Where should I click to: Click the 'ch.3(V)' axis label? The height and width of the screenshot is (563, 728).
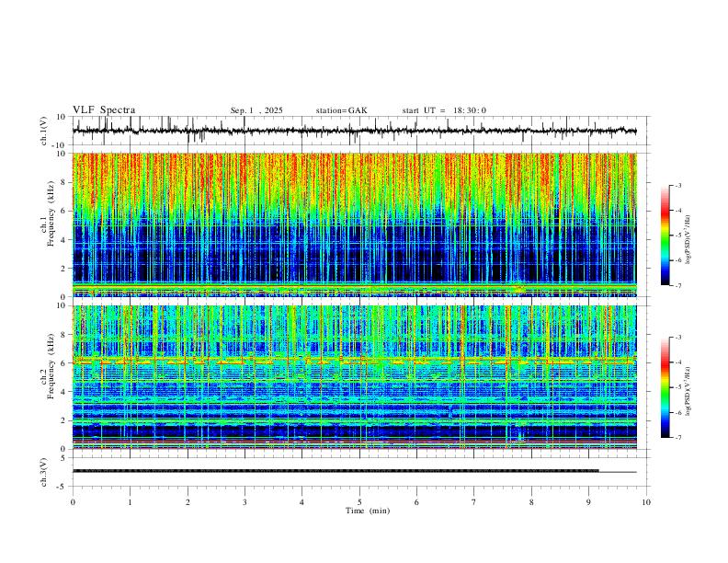coord(45,472)
